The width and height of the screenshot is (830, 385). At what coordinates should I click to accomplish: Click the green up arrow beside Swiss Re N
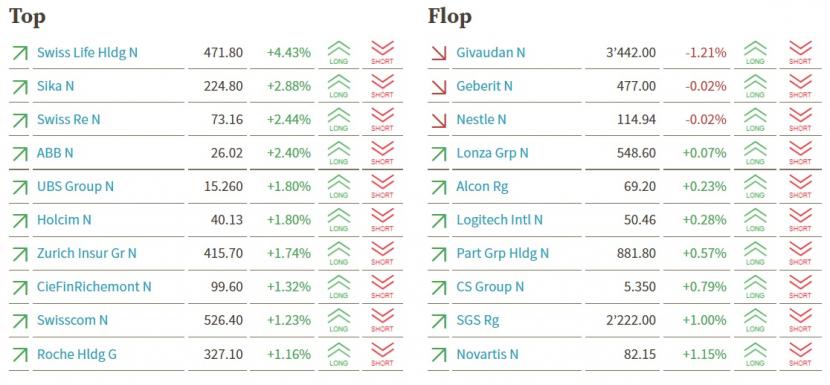[x=20, y=120]
